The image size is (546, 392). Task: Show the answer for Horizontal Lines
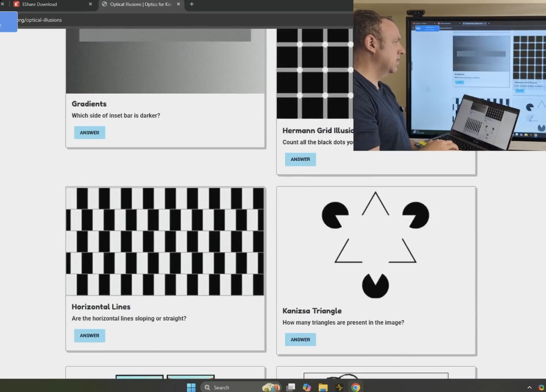pyautogui.click(x=89, y=335)
